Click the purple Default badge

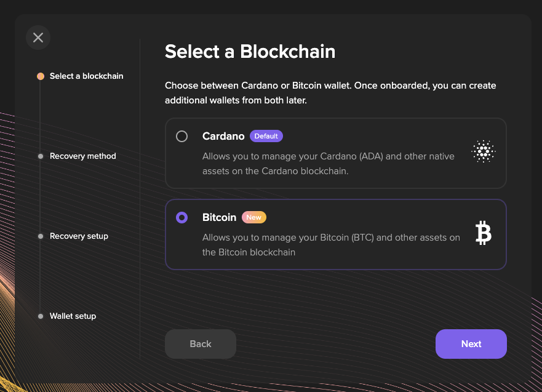click(266, 136)
